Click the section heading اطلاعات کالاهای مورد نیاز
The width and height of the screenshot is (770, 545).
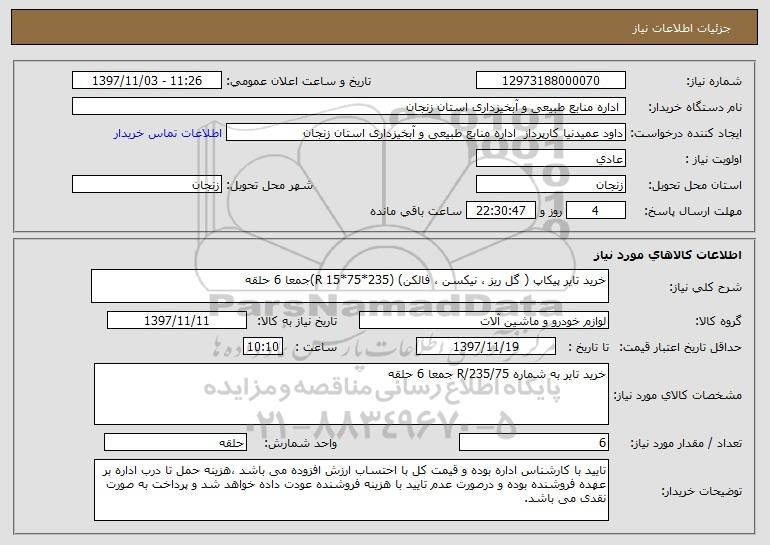(667, 254)
